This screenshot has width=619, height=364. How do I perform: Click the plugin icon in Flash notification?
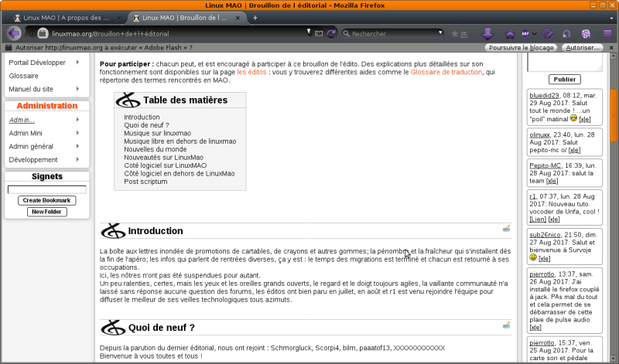(9, 48)
